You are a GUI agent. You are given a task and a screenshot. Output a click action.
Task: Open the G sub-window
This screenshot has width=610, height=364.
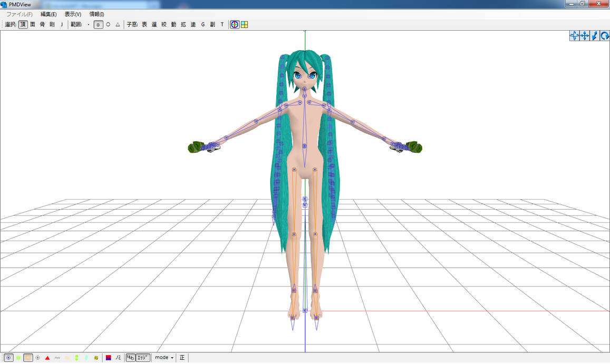[x=202, y=25]
